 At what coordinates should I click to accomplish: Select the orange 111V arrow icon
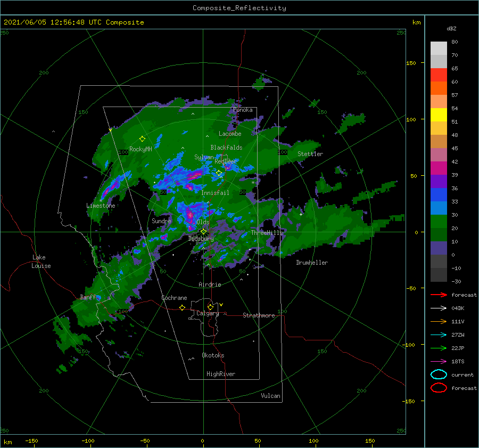[439, 321]
